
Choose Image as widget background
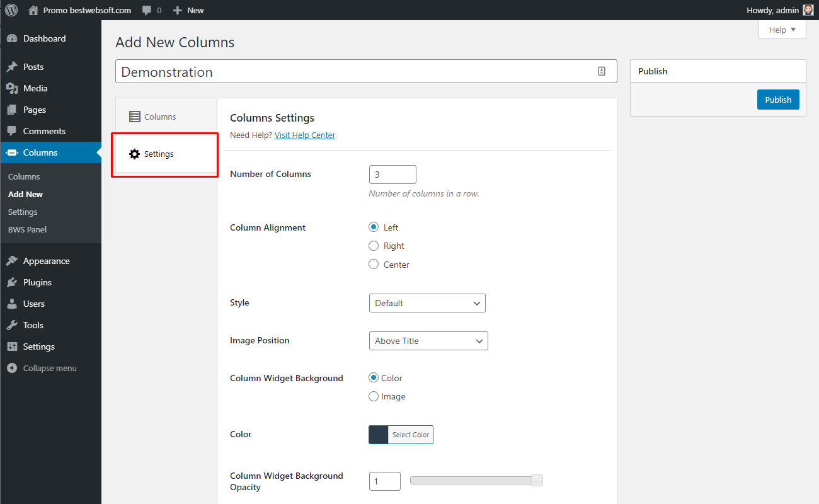click(x=374, y=396)
